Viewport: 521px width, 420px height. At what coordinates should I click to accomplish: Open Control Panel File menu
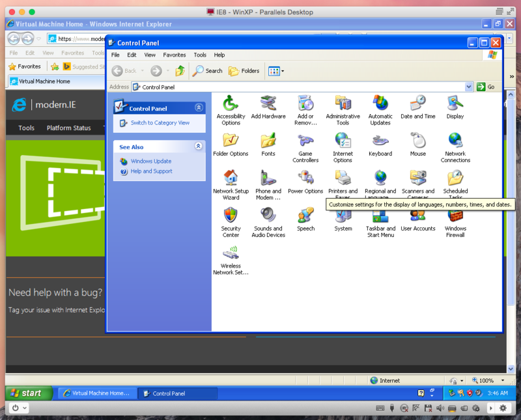pyautogui.click(x=115, y=55)
